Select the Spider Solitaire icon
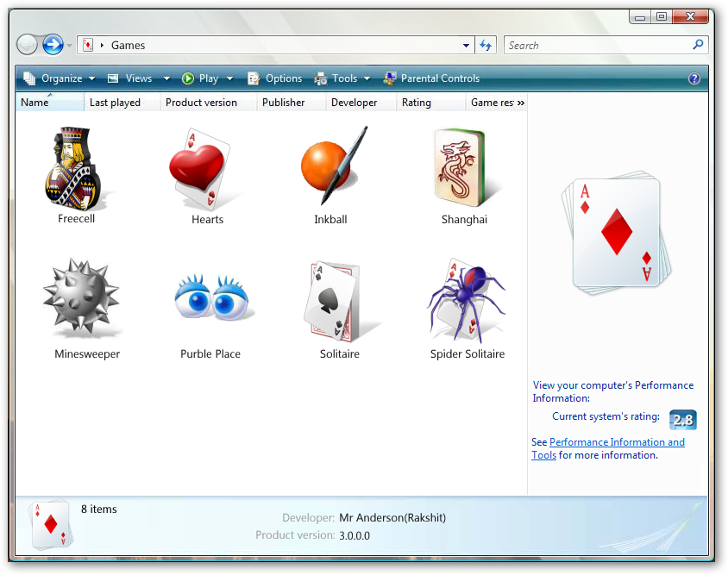Image resolution: width=728 pixels, height=575 pixels. pos(466,300)
